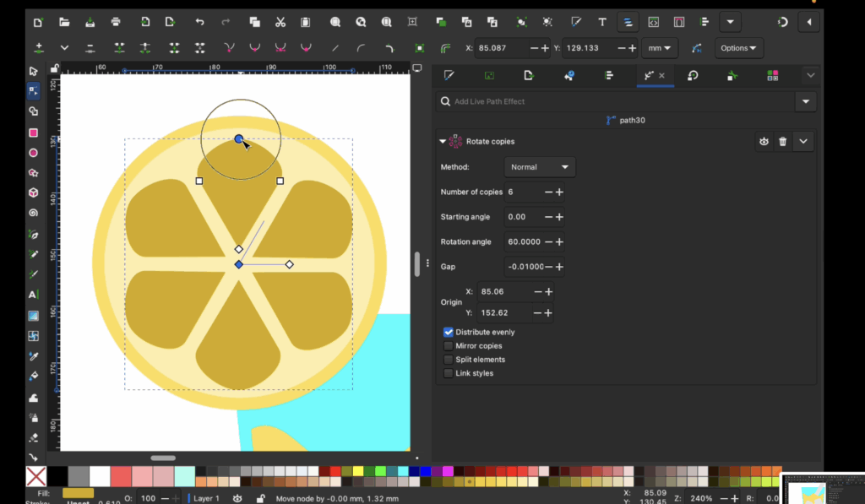
Task: Click the Zoom to page icon
Action: 387,22
